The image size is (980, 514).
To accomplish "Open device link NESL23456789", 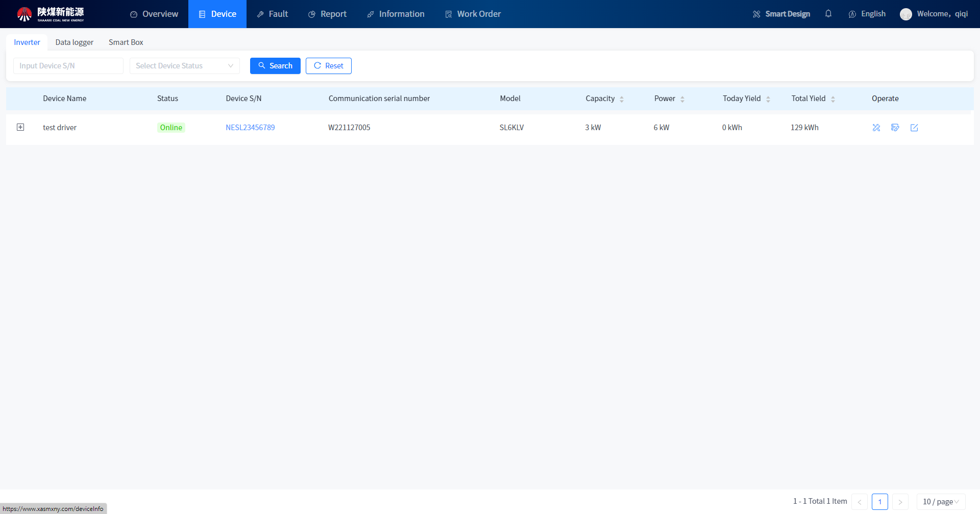I will coord(250,128).
